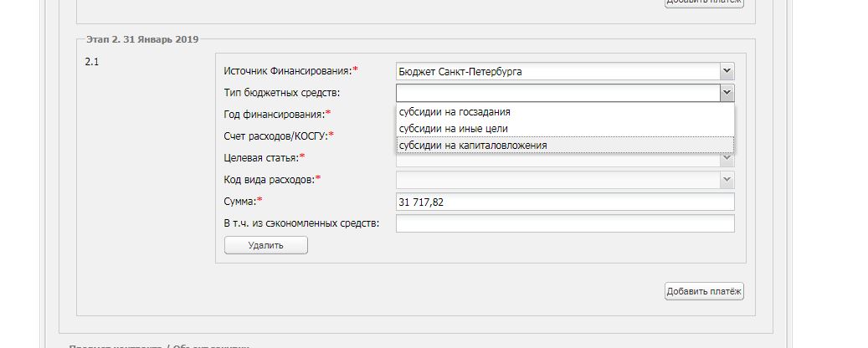Image resolution: width=868 pixels, height=348 pixels.
Task: Click the Этап 2. 31 Январь 2019 heading
Action: (142, 39)
